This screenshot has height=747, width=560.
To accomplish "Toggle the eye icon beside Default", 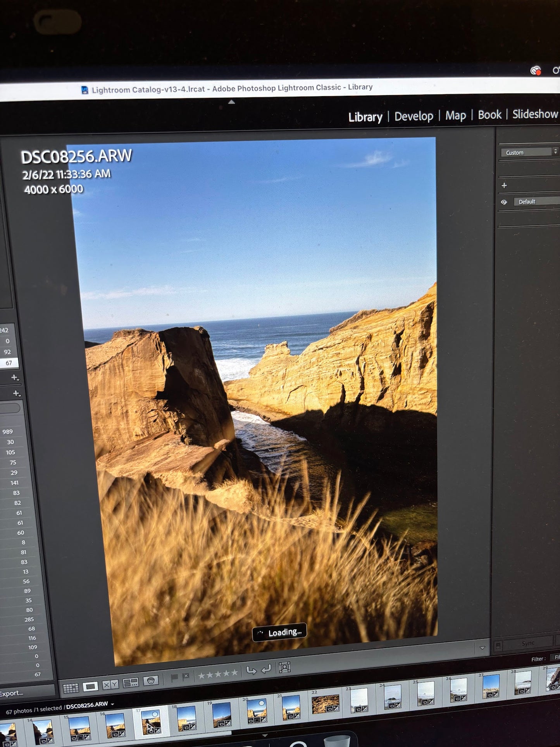I will pyautogui.click(x=504, y=202).
